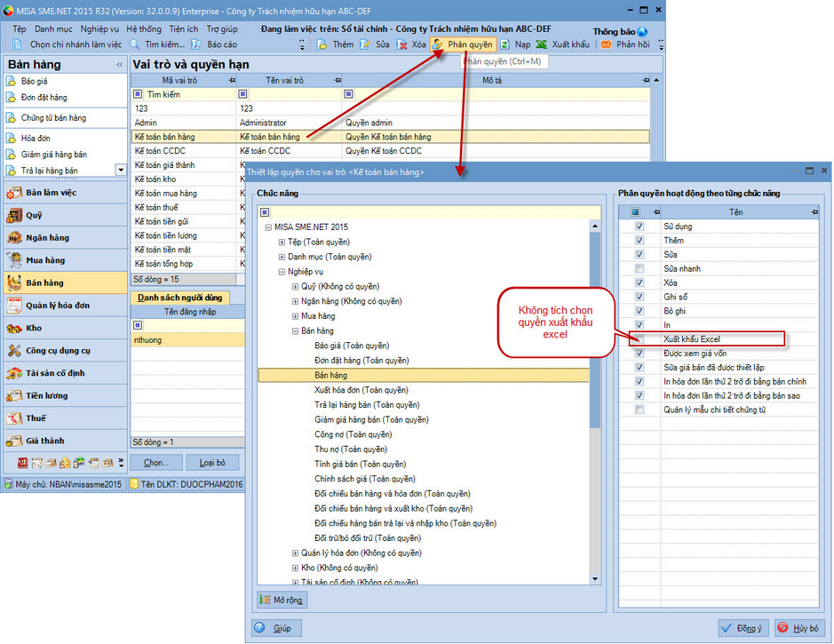Open the Tiện ích menu
This screenshot has width=834, height=644.
tap(184, 29)
